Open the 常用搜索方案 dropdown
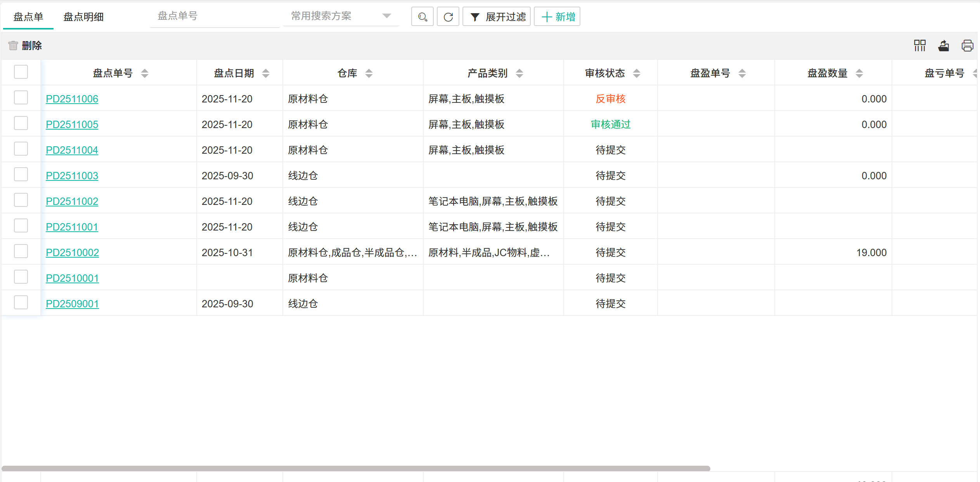 point(341,16)
